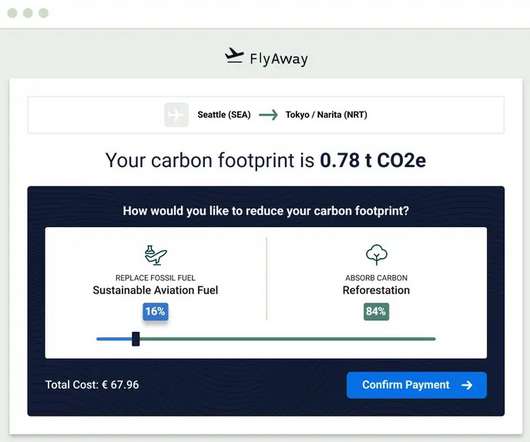
Task: Click the aviation fuel flask-plane icon
Action: pos(155,255)
